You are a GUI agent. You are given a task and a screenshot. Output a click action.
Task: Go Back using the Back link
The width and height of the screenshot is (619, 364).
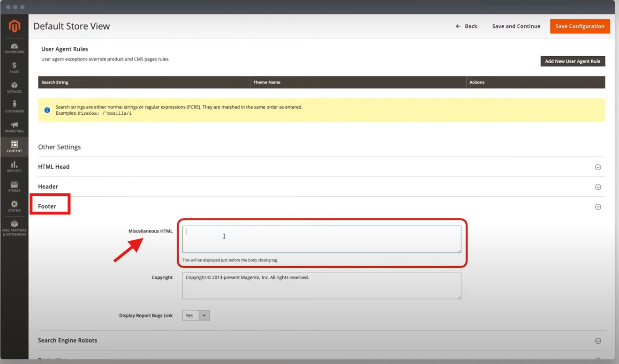pos(466,26)
